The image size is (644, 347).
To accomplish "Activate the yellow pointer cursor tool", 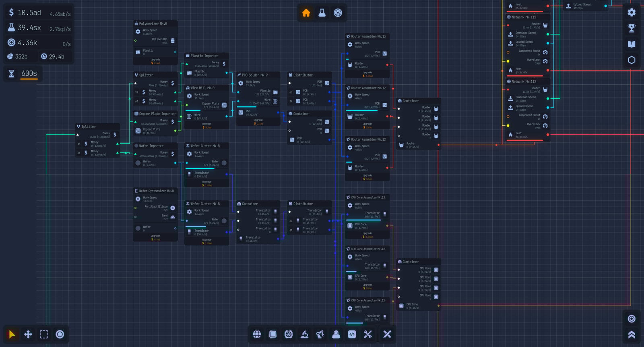I will pyautogui.click(x=12, y=334).
